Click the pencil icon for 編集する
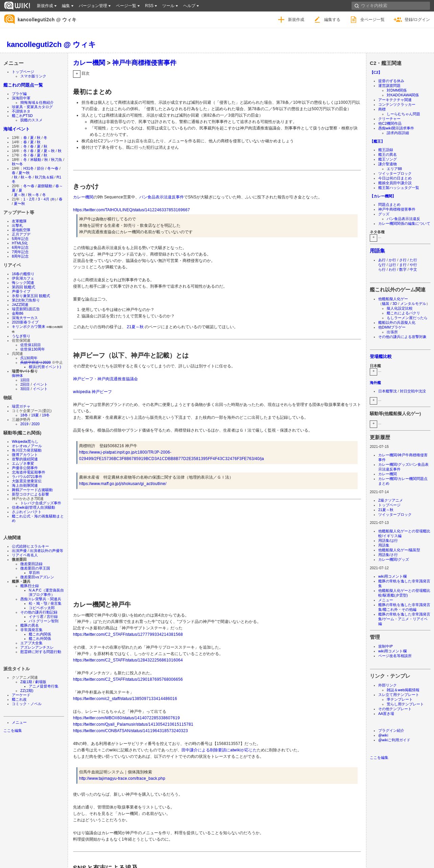Viewport: 434px width, 868px height. (x=317, y=20)
